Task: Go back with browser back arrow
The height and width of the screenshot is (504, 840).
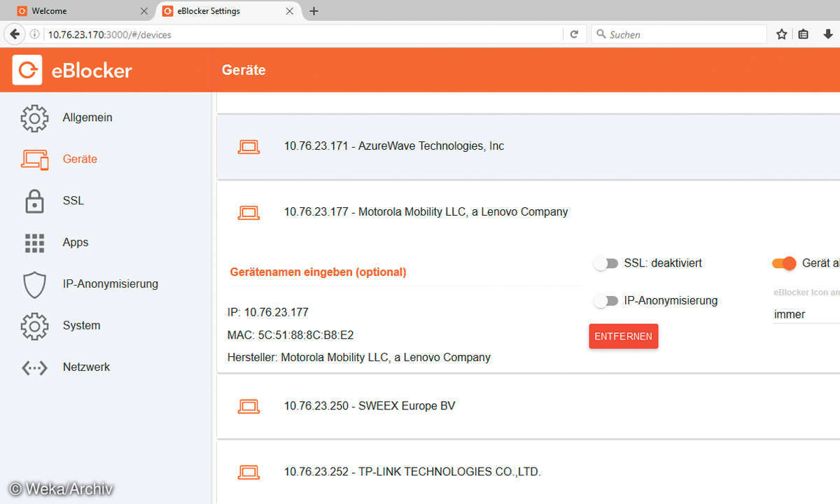Action: (x=15, y=34)
